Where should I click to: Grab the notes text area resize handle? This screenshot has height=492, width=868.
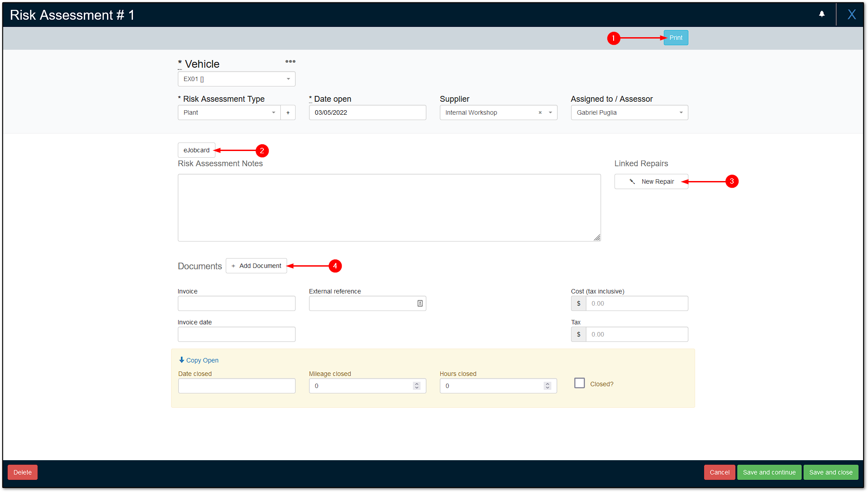(x=597, y=237)
